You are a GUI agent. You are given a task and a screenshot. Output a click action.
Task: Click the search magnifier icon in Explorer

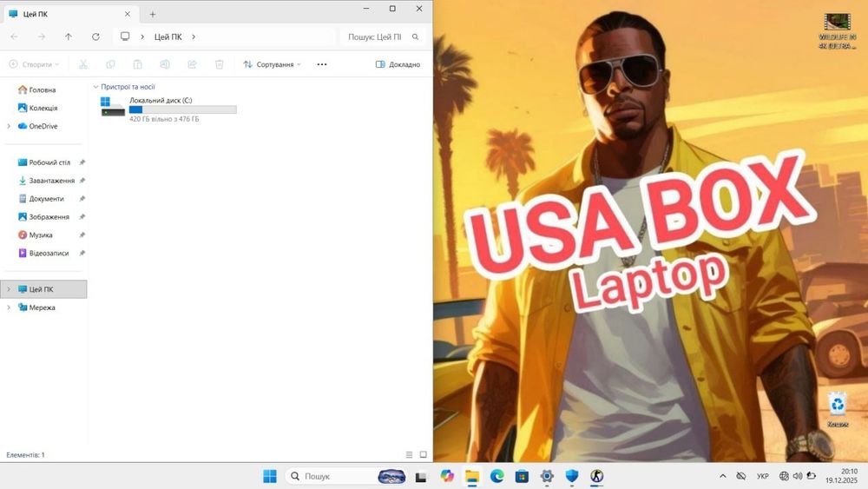pos(415,36)
